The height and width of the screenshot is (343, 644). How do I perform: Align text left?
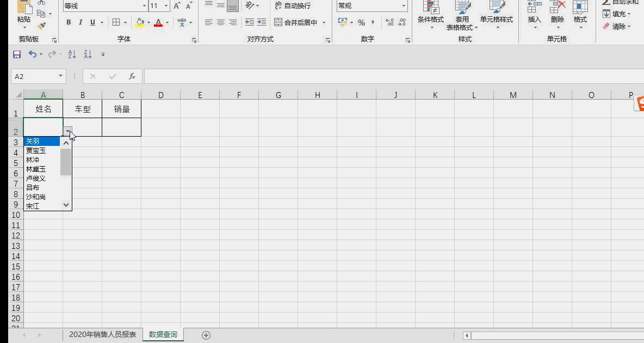click(209, 22)
